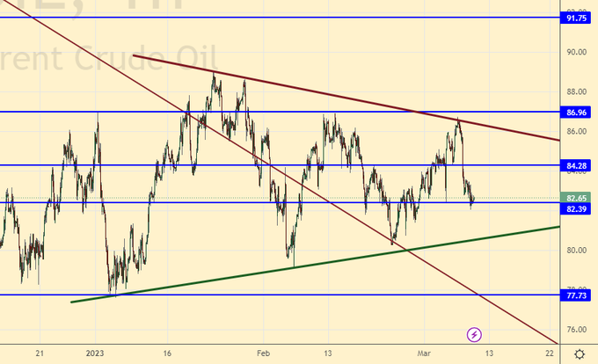The height and width of the screenshot is (364, 598).
Task: Click the 82.39 blue price label
Action: click(577, 209)
